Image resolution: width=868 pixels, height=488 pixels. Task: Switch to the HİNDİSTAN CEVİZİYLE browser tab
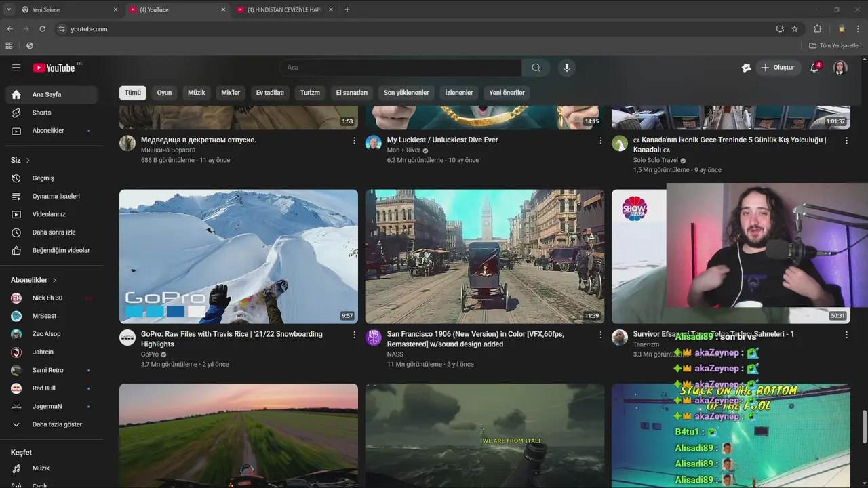[x=284, y=9]
